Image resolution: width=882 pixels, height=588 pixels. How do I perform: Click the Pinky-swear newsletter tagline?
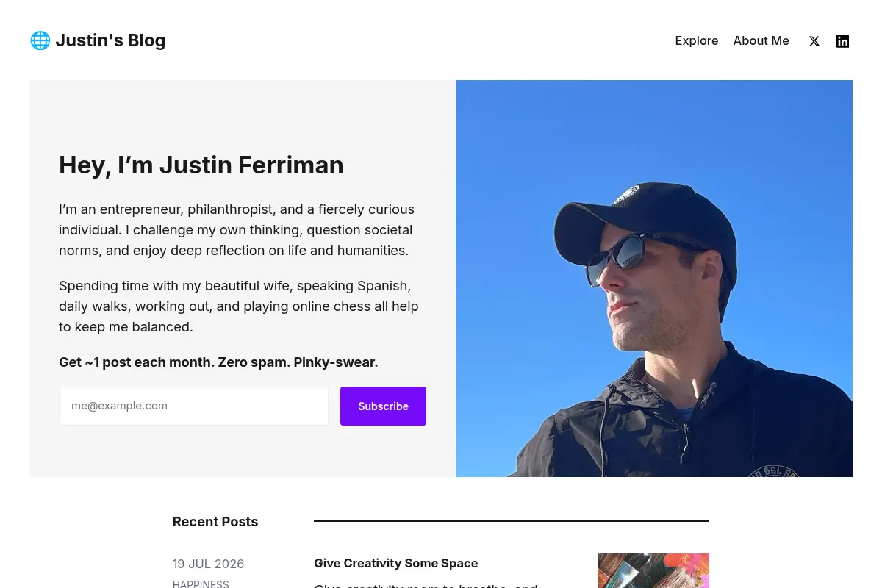tap(218, 362)
